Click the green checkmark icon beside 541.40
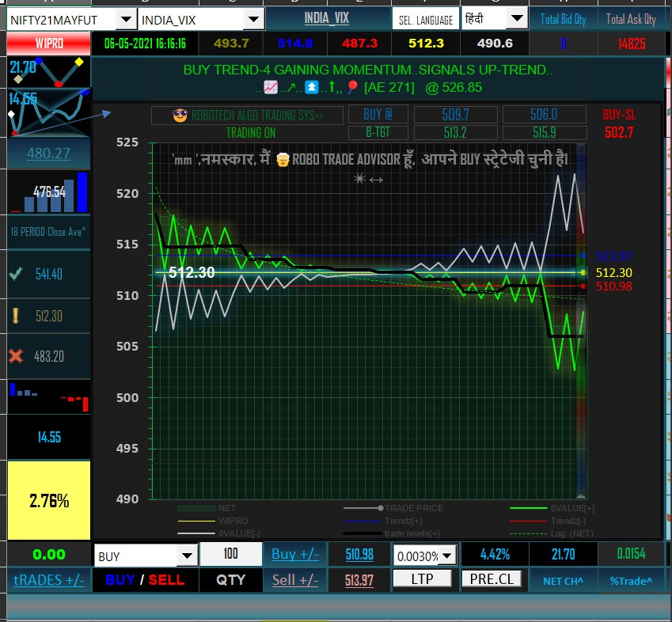This screenshot has height=622, width=672. [16, 273]
